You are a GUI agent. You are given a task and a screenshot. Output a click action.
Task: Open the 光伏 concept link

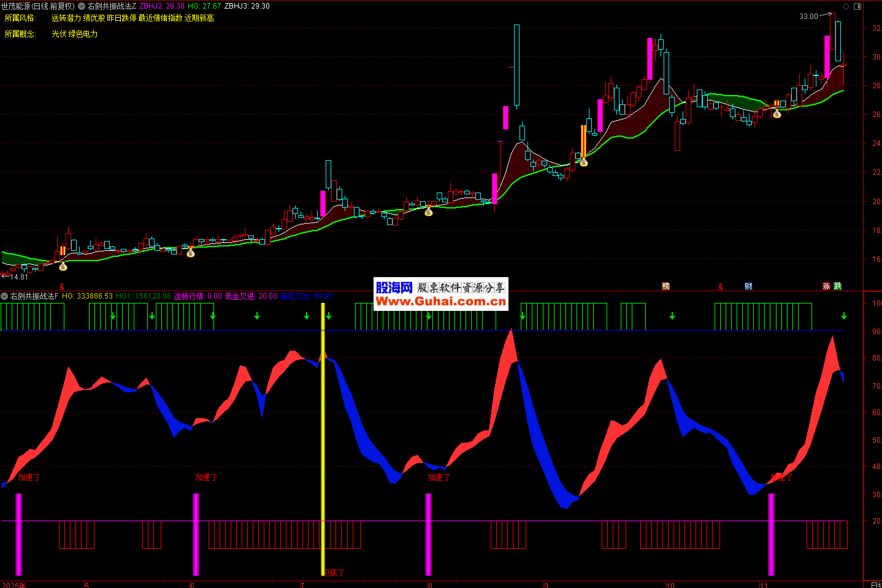59,34
